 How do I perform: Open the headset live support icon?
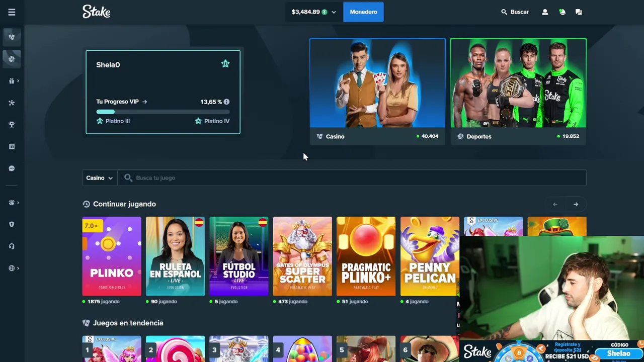tap(12, 246)
